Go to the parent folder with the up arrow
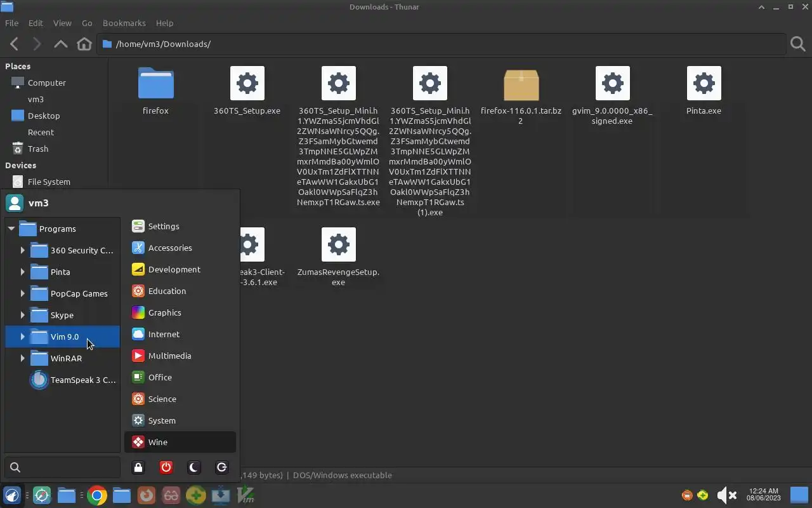Image resolution: width=812 pixels, height=508 pixels. tap(60, 44)
